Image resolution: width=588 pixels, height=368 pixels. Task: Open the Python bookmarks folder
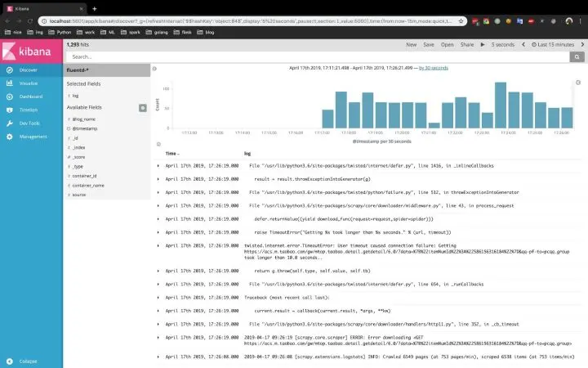pyautogui.click(x=60, y=32)
